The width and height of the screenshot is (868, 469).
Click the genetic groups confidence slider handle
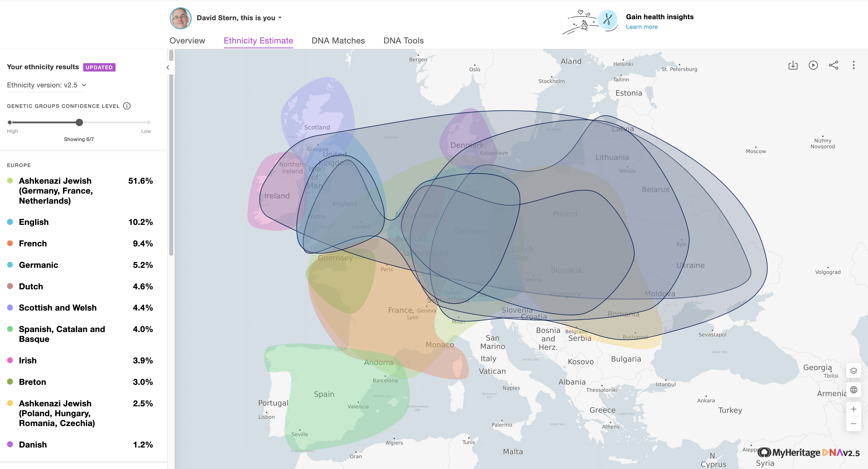79,123
